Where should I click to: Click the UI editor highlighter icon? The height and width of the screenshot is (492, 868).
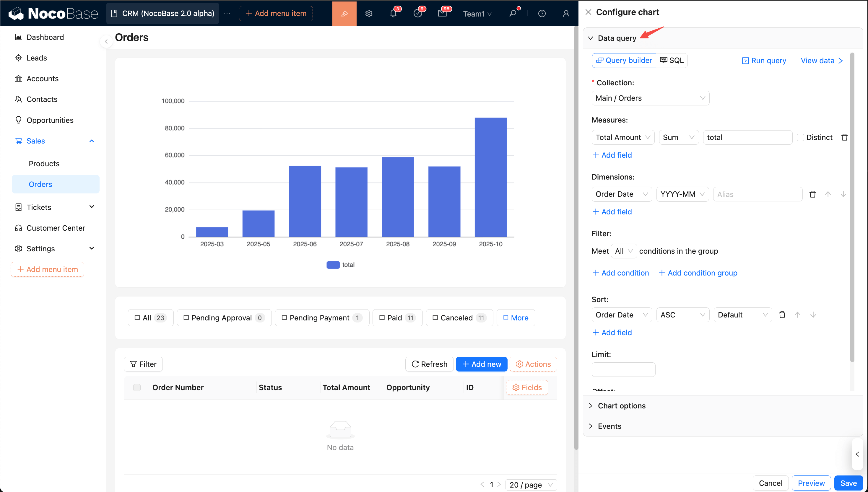344,14
